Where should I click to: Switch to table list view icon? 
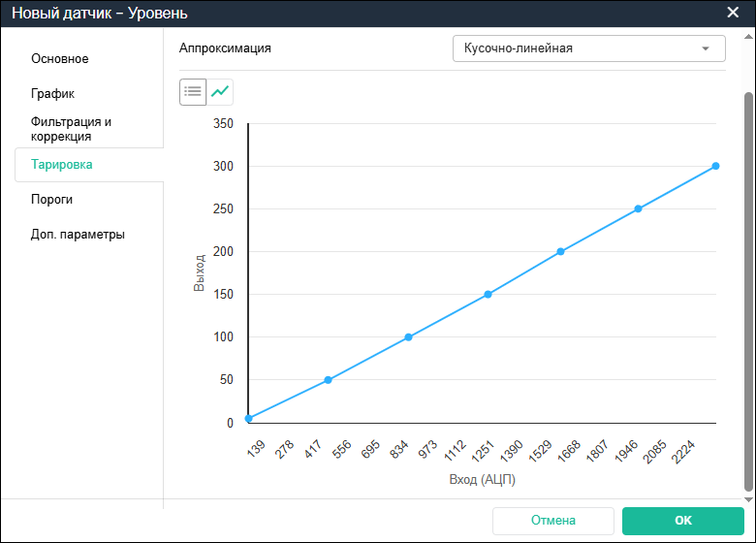(193, 91)
